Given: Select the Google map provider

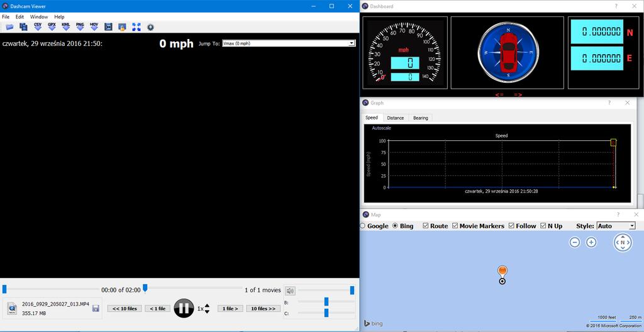Looking at the screenshot, I should click(x=362, y=226).
